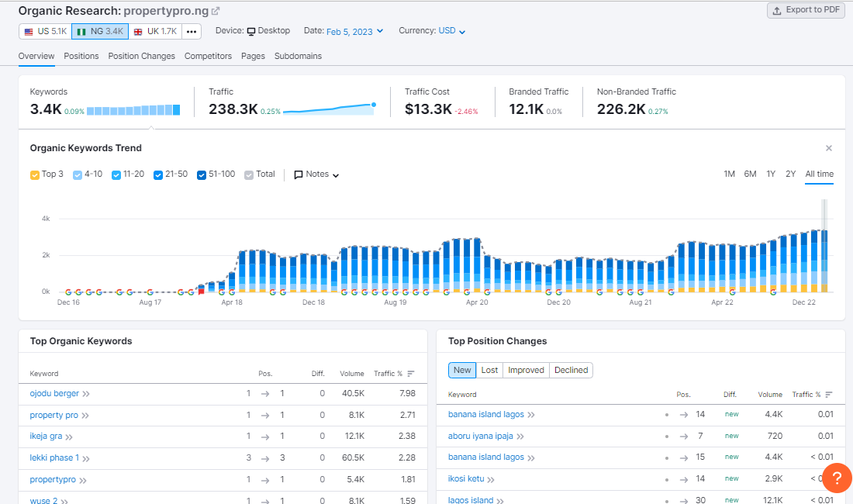
Task: Switch to the Subdomains tab
Action: tap(298, 56)
